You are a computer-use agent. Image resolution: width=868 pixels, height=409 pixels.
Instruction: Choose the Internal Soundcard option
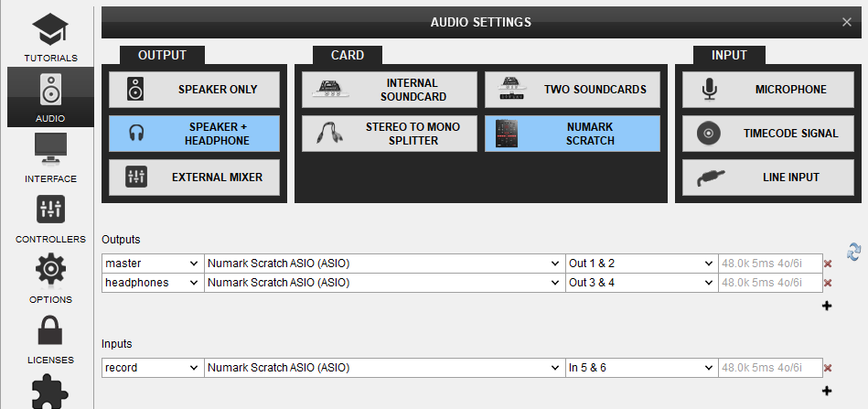pos(390,90)
